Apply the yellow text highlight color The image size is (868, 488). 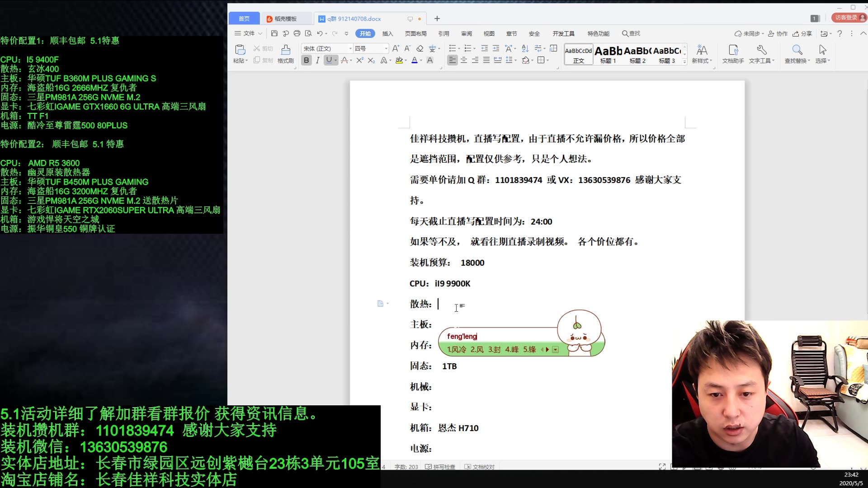point(399,60)
